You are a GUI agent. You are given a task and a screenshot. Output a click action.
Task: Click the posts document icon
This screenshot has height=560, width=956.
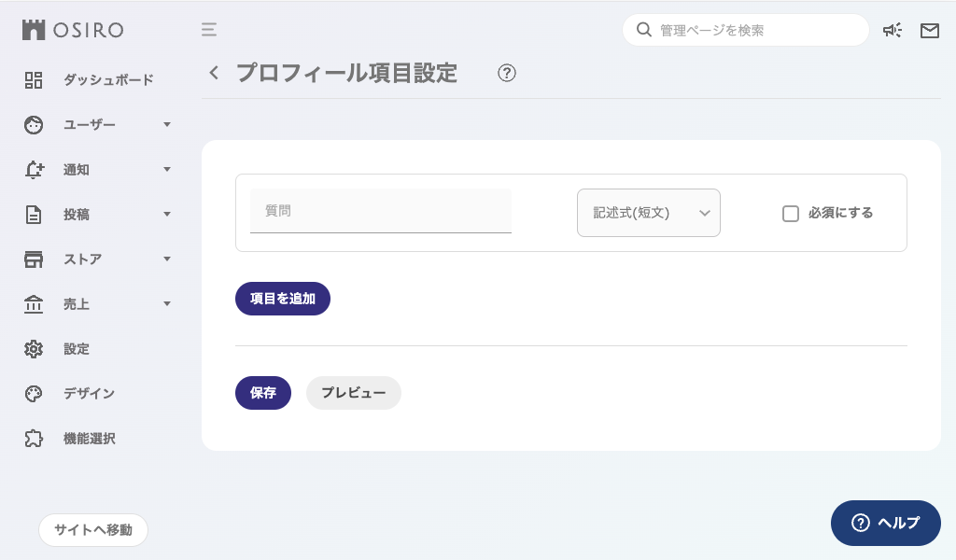click(34, 215)
